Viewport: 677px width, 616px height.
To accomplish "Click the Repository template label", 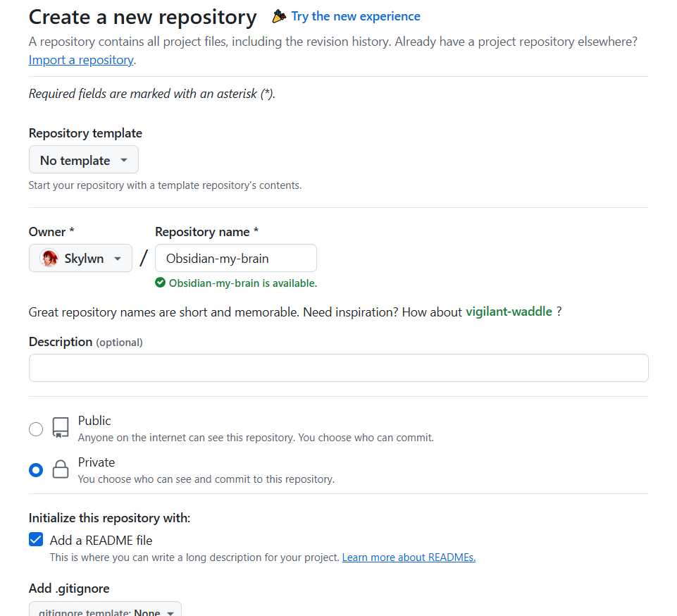I will [x=85, y=133].
